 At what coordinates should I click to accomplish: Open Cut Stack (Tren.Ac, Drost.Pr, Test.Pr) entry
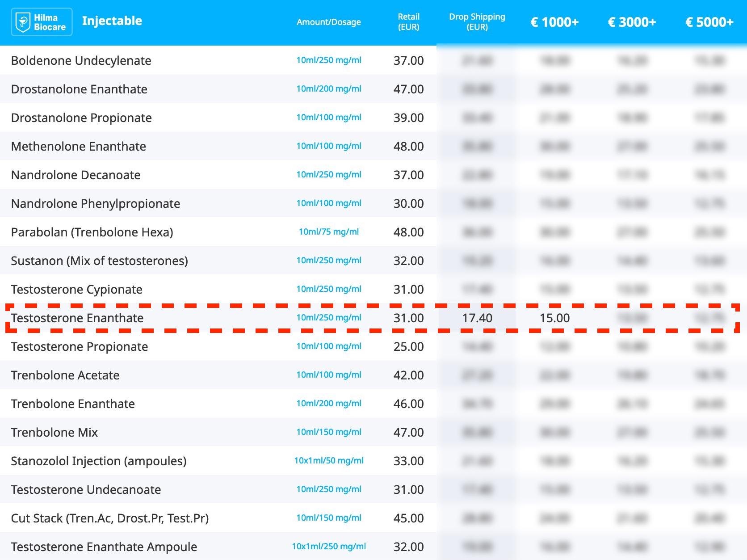point(109,518)
